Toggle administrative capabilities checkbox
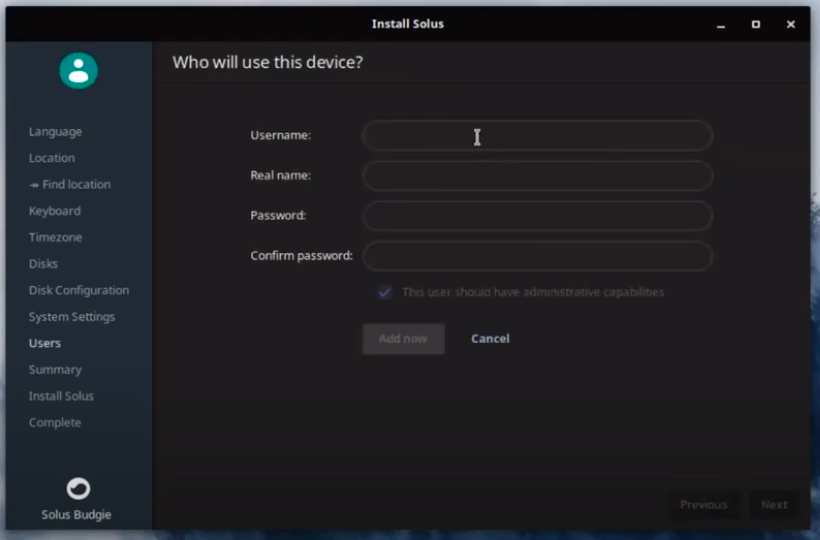 pyautogui.click(x=384, y=292)
